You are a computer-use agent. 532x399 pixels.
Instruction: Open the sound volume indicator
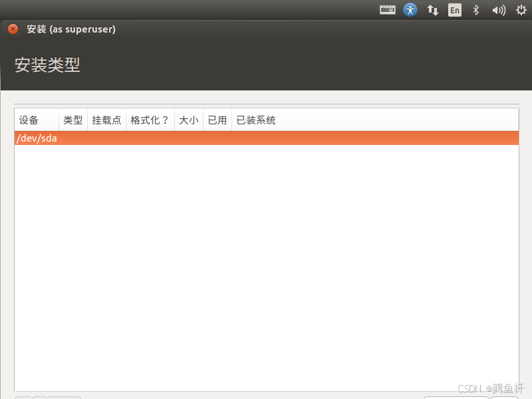[498, 10]
